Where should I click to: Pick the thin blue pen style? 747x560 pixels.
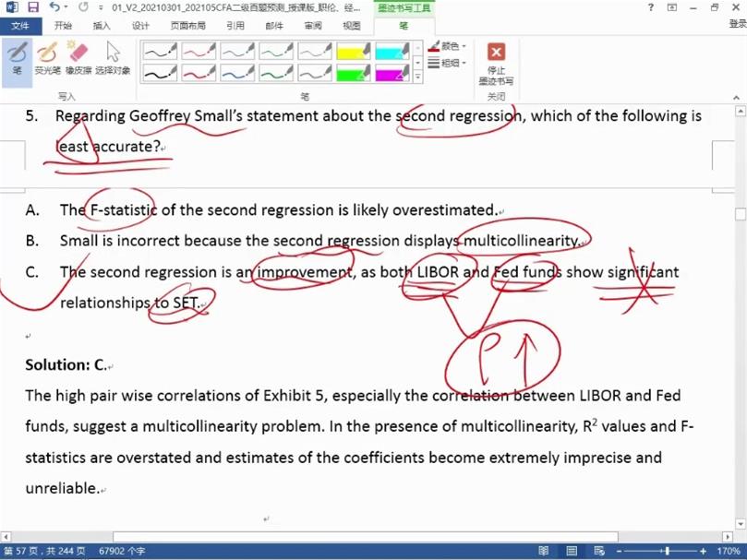pyautogui.click(x=237, y=51)
